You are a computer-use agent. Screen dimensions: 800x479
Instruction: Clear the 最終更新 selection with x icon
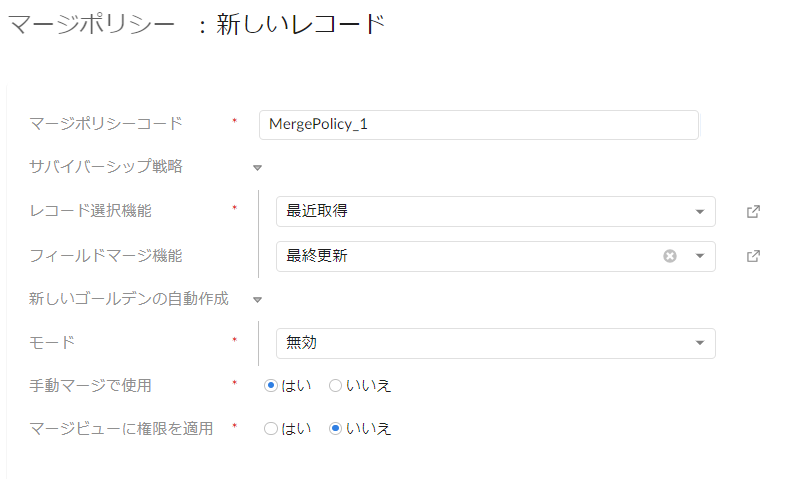pos(670,256)
